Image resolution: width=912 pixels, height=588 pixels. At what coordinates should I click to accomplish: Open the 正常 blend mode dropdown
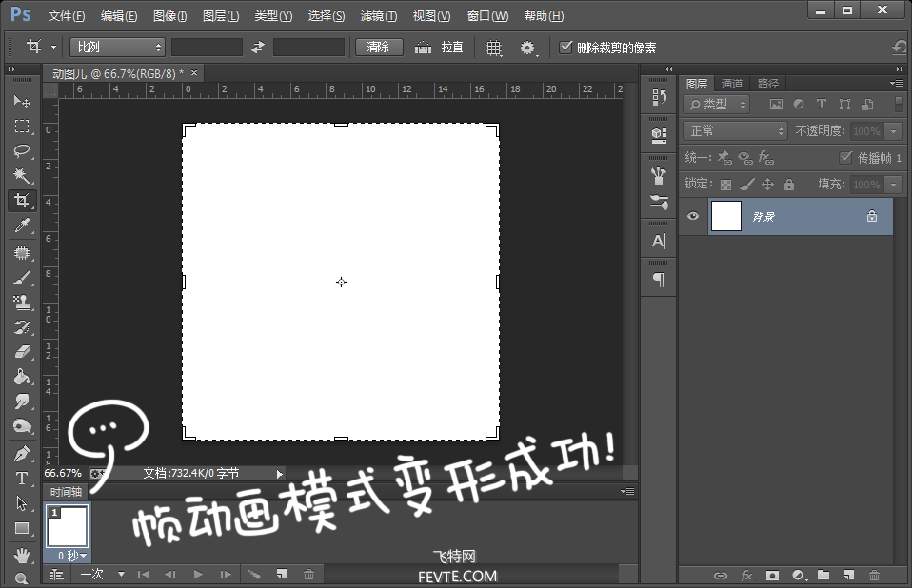(735, 130)
